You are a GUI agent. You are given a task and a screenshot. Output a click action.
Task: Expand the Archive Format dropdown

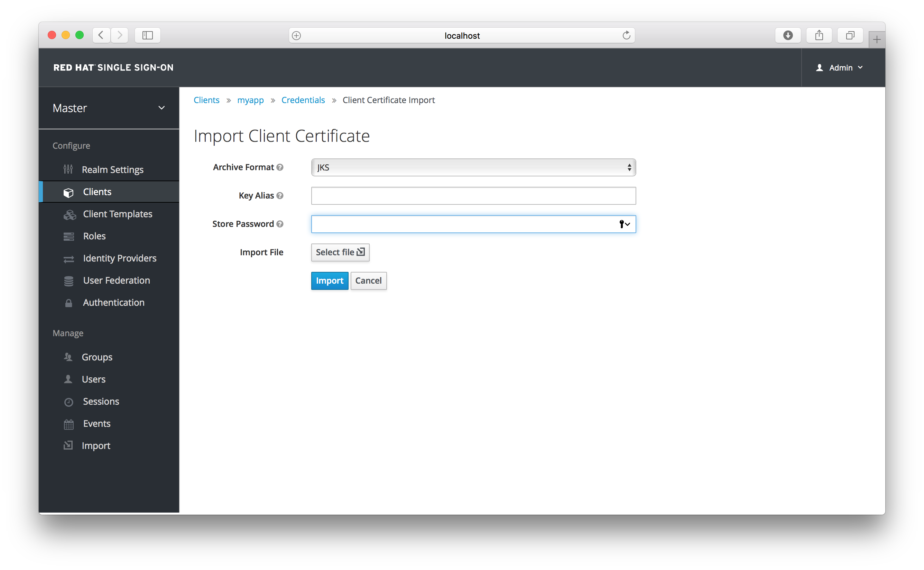473,166
